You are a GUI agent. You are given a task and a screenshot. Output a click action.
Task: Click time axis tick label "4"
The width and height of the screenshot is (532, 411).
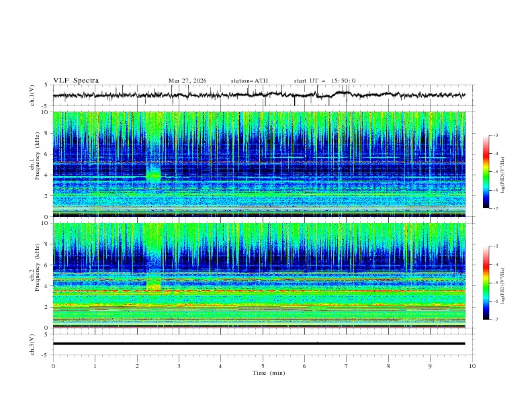pyautogui.click(x=220, y=366)
